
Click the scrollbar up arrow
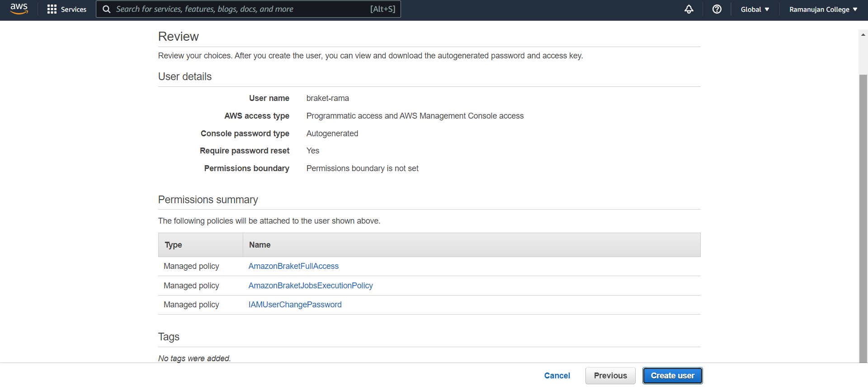[x=863, y=34]
